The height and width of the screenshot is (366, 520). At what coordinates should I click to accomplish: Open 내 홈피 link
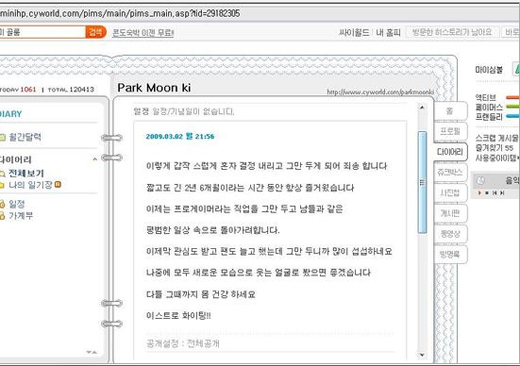(x=388, y=33)
